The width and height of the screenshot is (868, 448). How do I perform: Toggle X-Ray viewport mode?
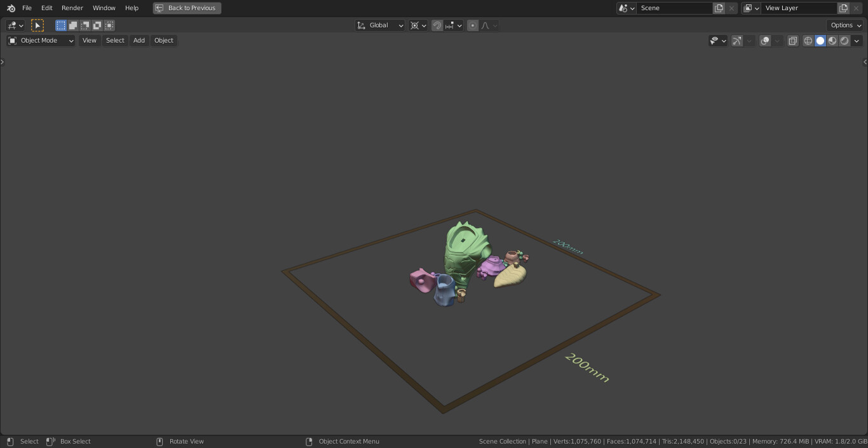point(793,41)
